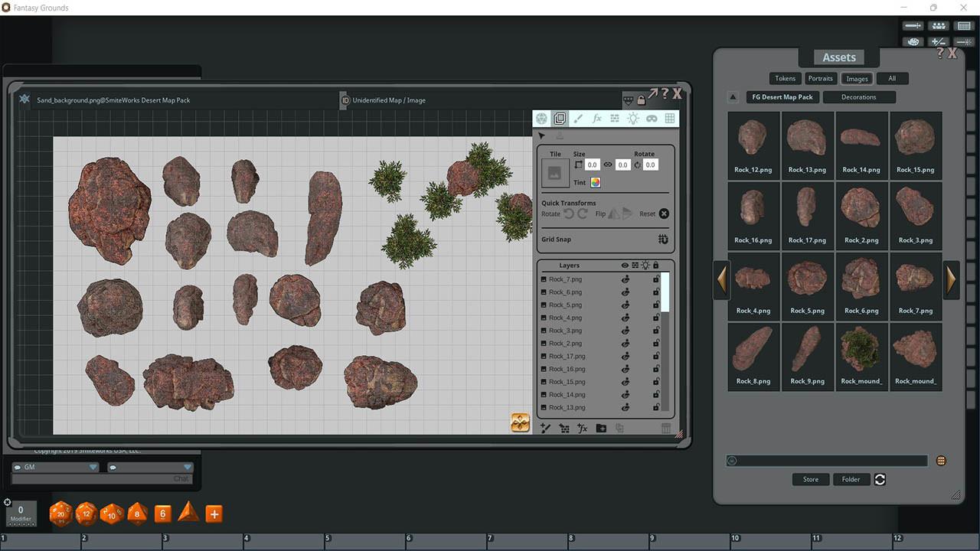Screen dimensions: 980x551
Task: Create a new folder in the Layers panel
Action: coord(601,428)
